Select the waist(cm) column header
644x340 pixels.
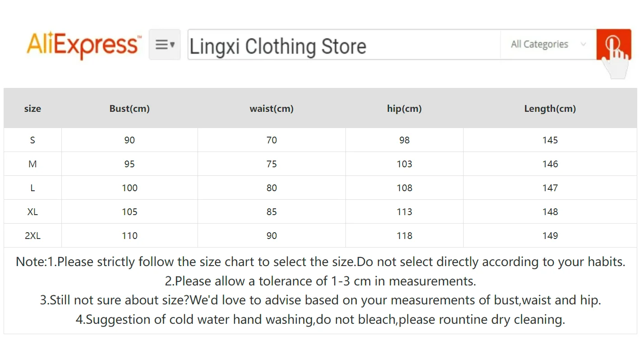point(271,109)
